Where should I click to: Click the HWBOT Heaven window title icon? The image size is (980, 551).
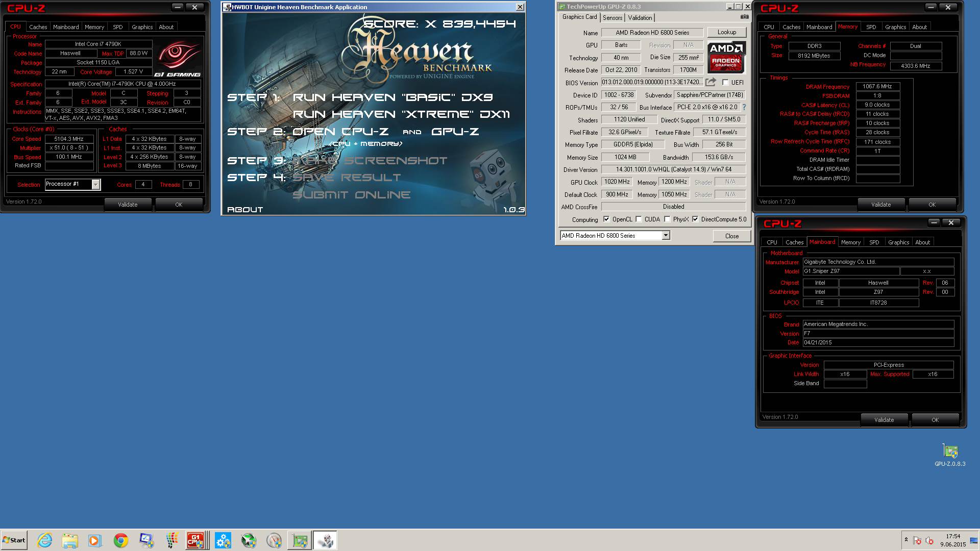(227, 7)
